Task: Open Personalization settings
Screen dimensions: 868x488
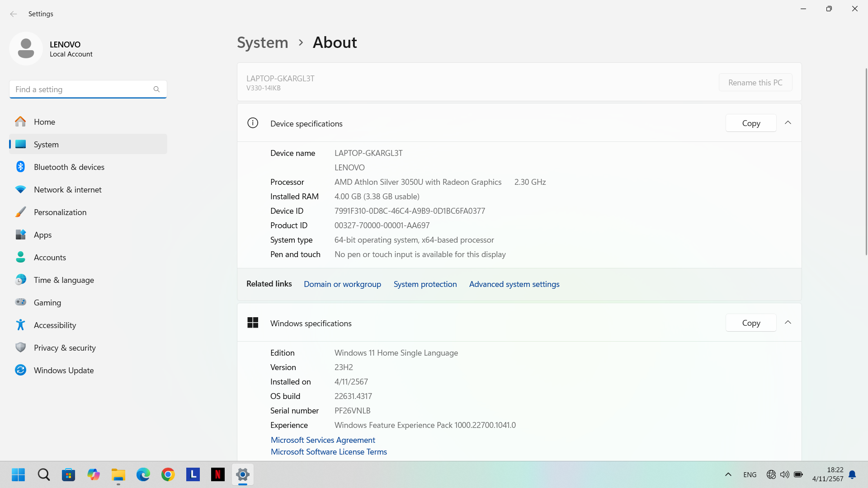Action: [x=88, y=212]
